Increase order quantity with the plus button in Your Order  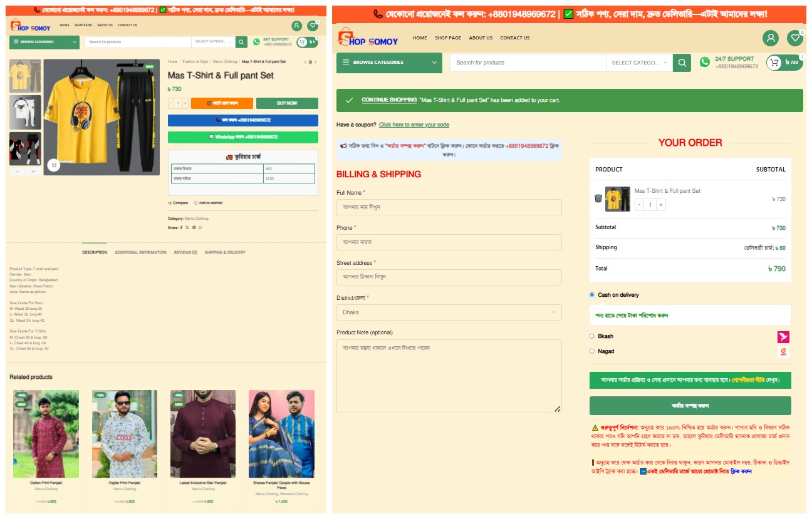(661, 205)
